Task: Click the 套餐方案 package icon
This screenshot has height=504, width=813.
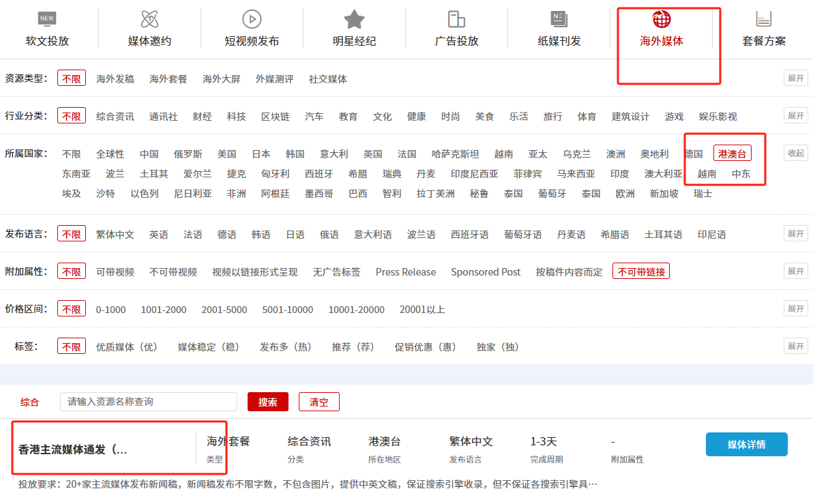Action: [x=764, y=18]
